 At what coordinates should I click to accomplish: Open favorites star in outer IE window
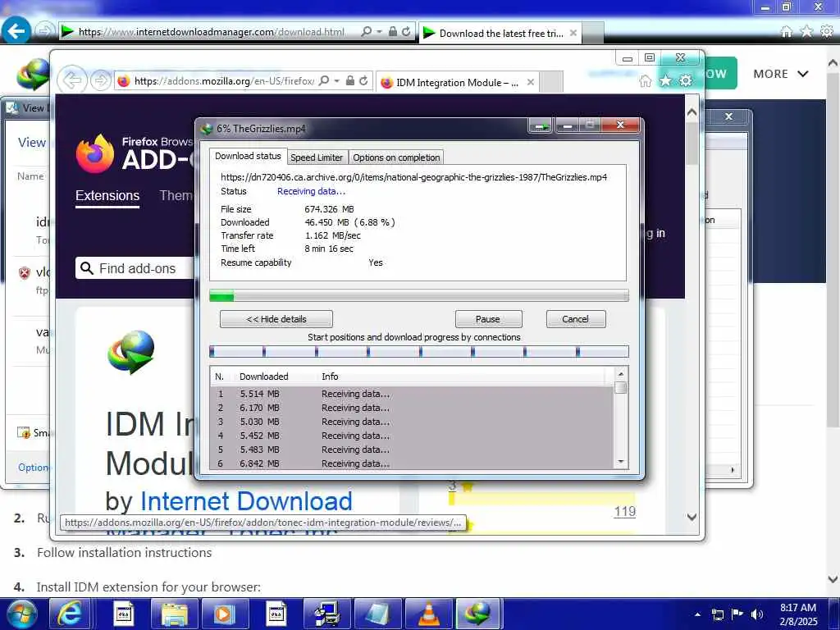[806, 32]
